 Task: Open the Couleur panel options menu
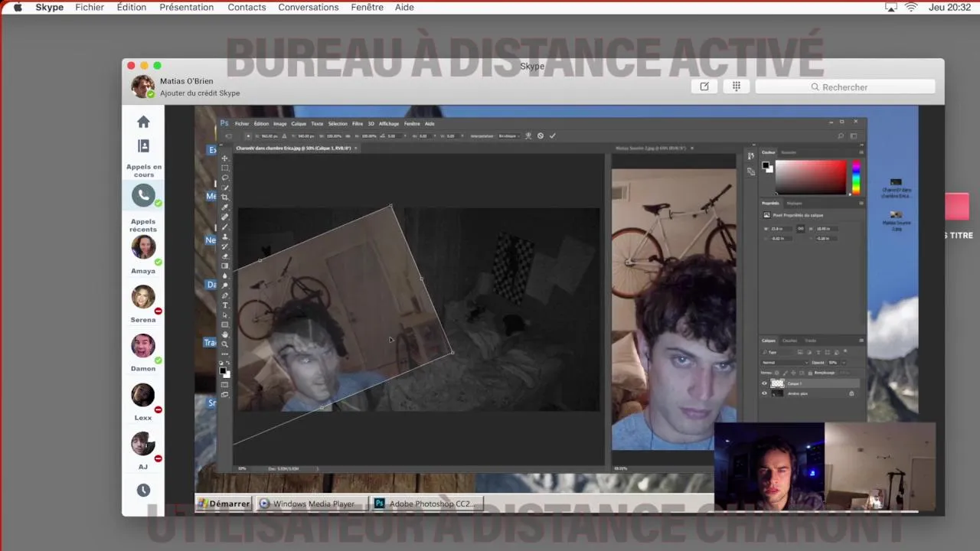(x=861, y=152)
